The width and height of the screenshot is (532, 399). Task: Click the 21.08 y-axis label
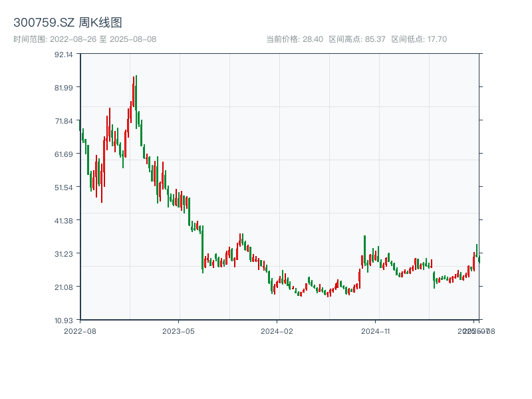[x=64, y=287]
